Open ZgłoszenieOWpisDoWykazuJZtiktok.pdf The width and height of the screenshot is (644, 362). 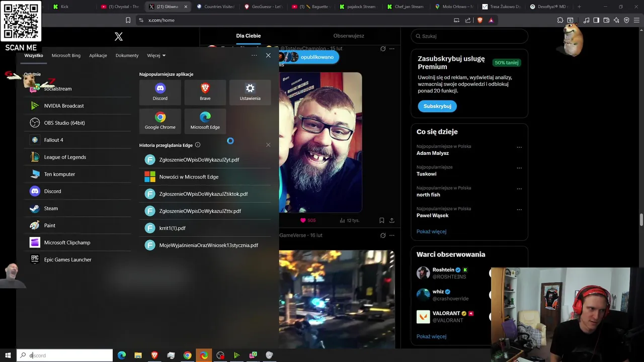click(205, 194)
